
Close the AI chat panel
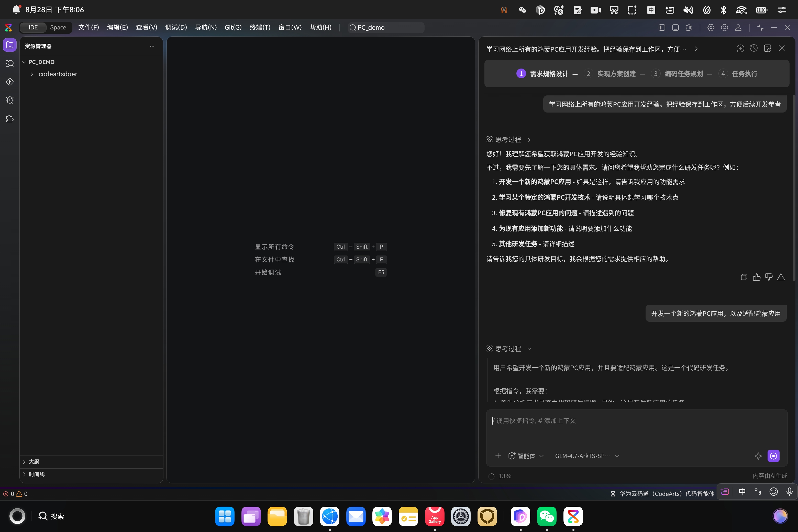782,49
